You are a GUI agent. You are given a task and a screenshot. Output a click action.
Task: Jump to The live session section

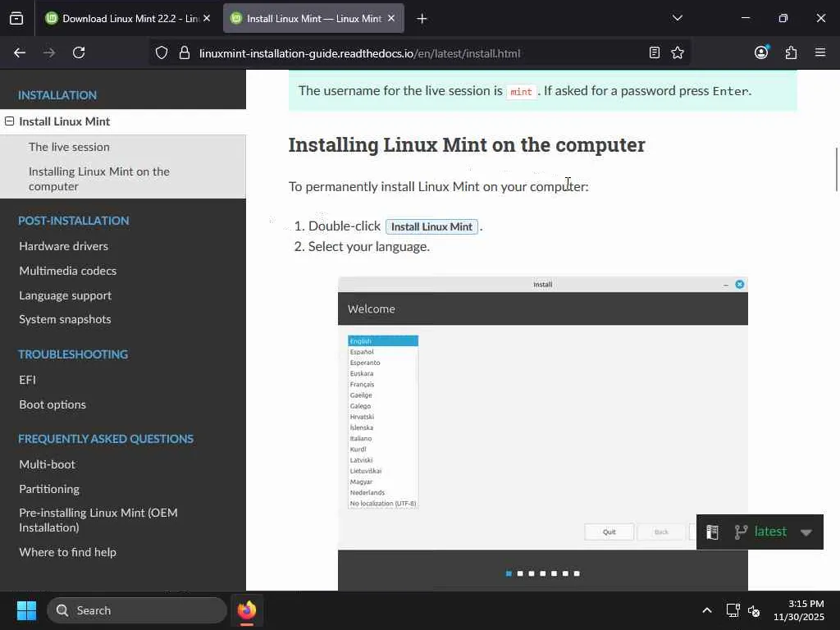point(69,147)
